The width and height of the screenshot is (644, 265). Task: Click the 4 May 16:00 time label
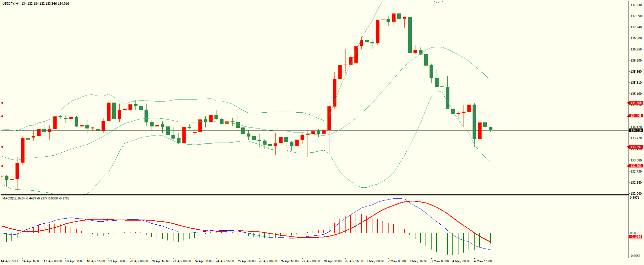[483, 261]
